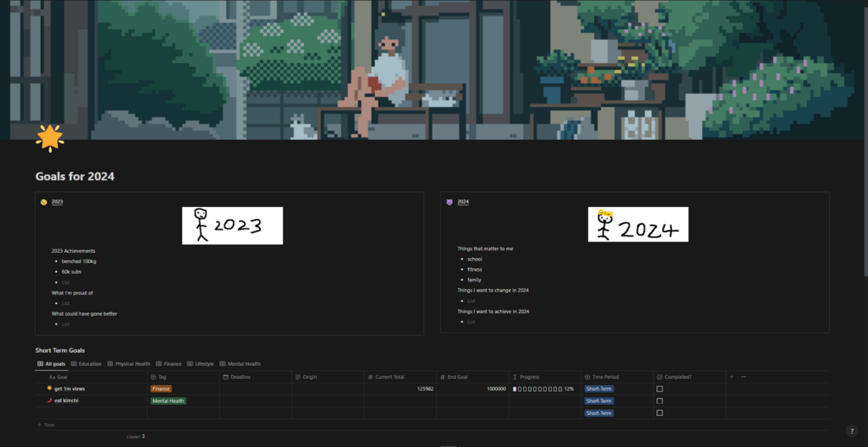Switch to the Lifestyle view tab
The width and height of the screenshot is (868, 447).
[x=200, y=364]
